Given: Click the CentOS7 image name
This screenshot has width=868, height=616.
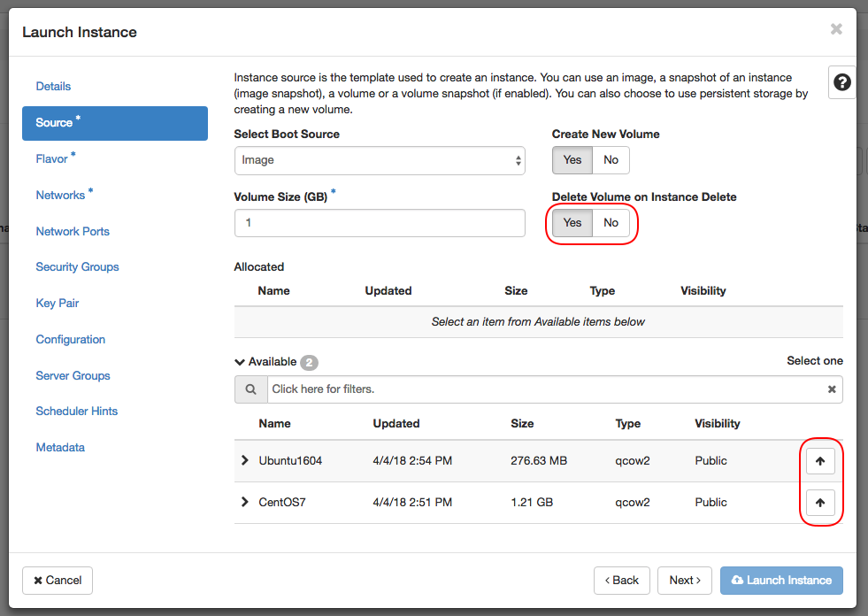Looking at the screenshot, I should pos(281,503).
